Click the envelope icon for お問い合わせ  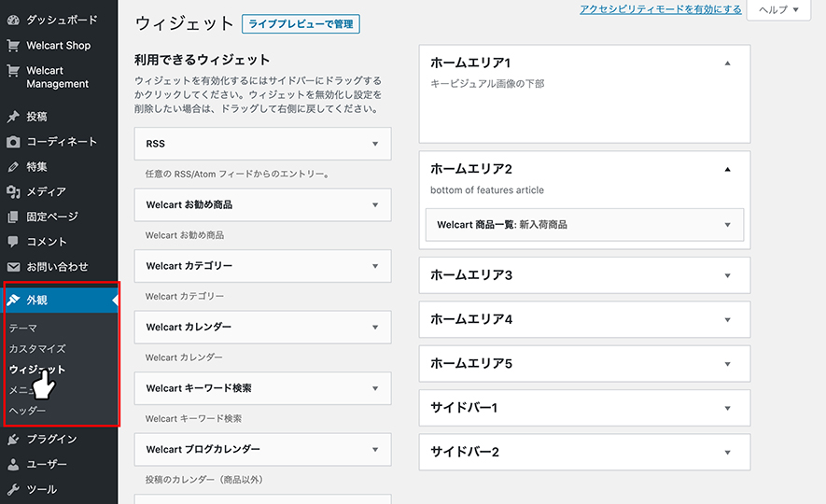[x=13, y=267]
